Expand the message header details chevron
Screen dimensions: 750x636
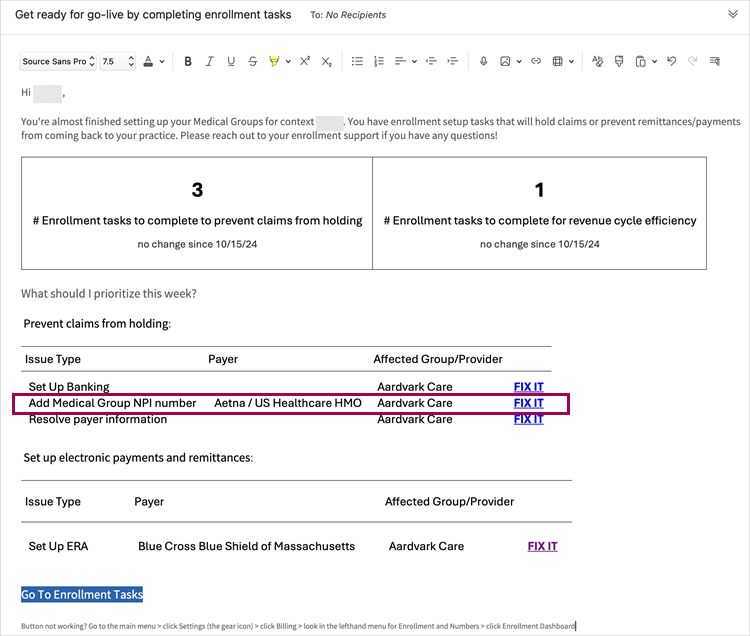tap(733, 14)
